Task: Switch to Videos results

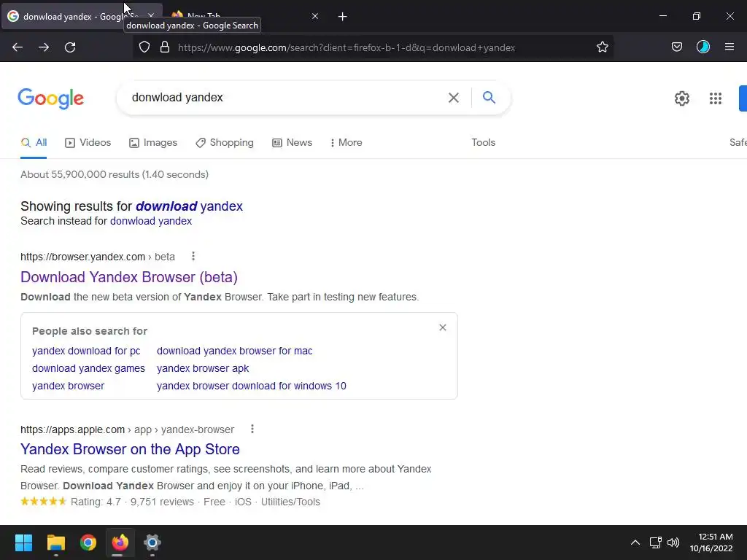Action: coord(88,142)
